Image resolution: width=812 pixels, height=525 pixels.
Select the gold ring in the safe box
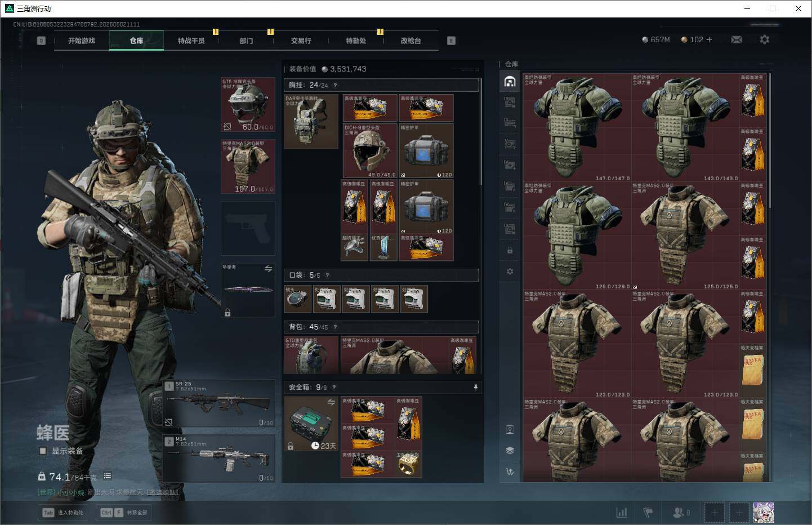(408, 464)
